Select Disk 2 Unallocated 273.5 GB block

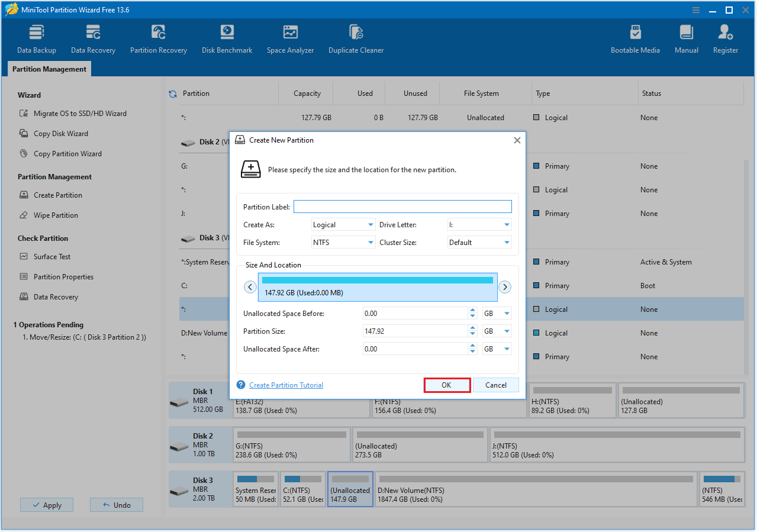click(420, 445)
